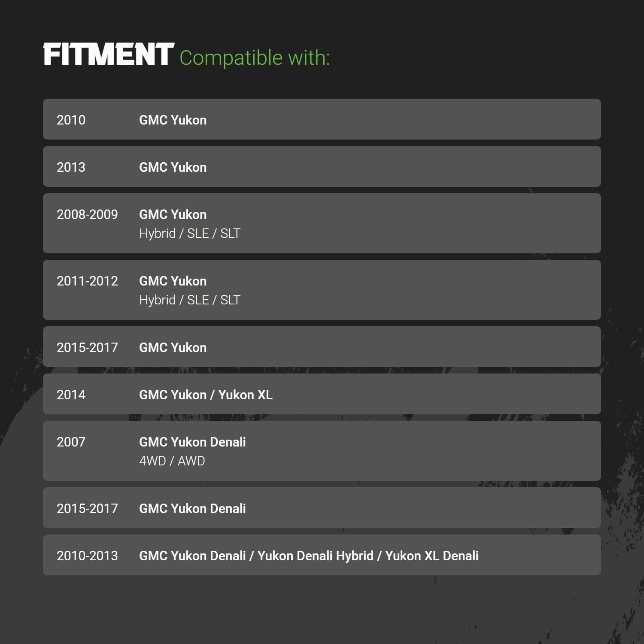Click the 2014 year label
The image size is (644, 644).
click(71, 395)
